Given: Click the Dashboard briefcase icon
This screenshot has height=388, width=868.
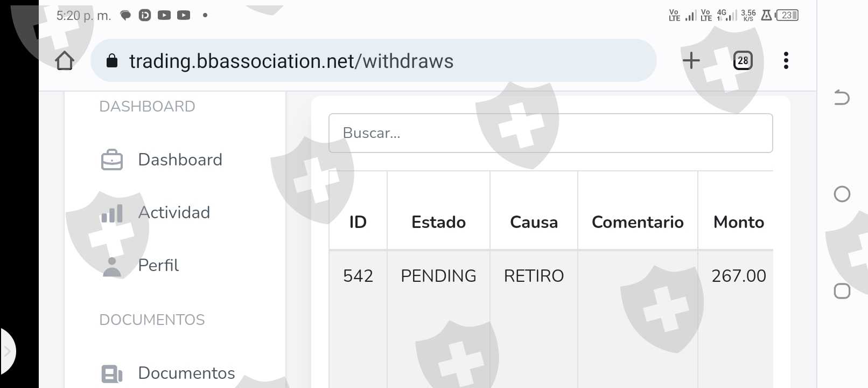Looking at the screenshot, I should click(112, 160).
